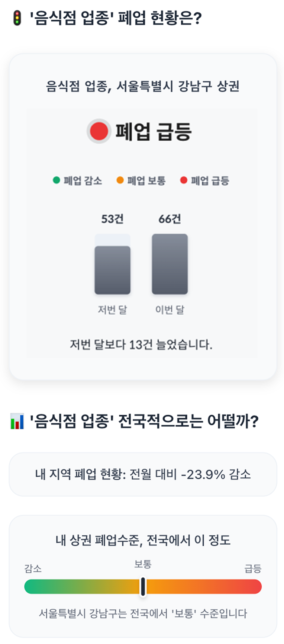Click the '음식점 업종' 폐업 현황은? heading
The height and width of the screenshot is (644, 284).
click(116, 18)
